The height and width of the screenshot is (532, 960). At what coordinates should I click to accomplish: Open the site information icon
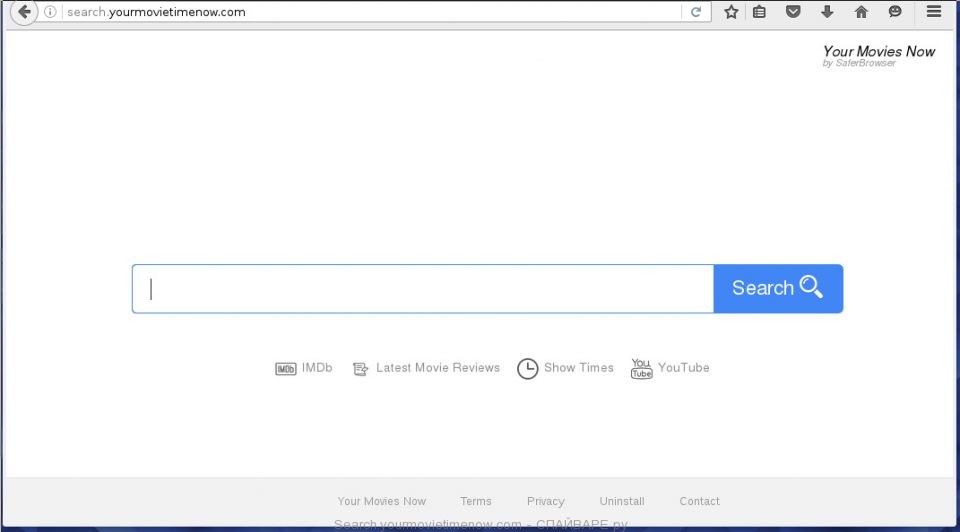click(x=50, y=12)
